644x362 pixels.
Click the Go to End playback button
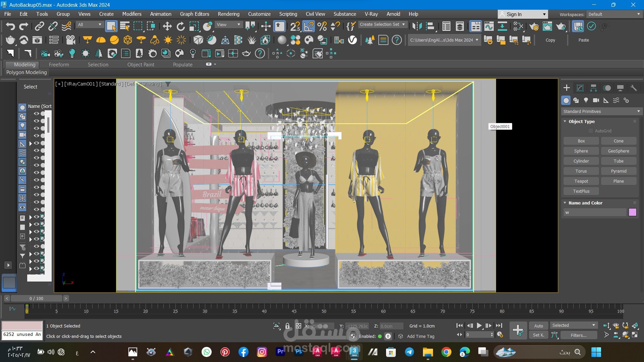click(x=499, y=325)
